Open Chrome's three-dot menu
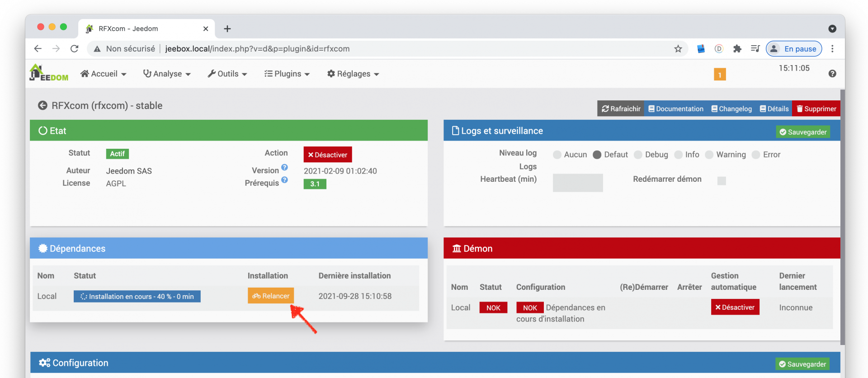 (x=832, y=48)
